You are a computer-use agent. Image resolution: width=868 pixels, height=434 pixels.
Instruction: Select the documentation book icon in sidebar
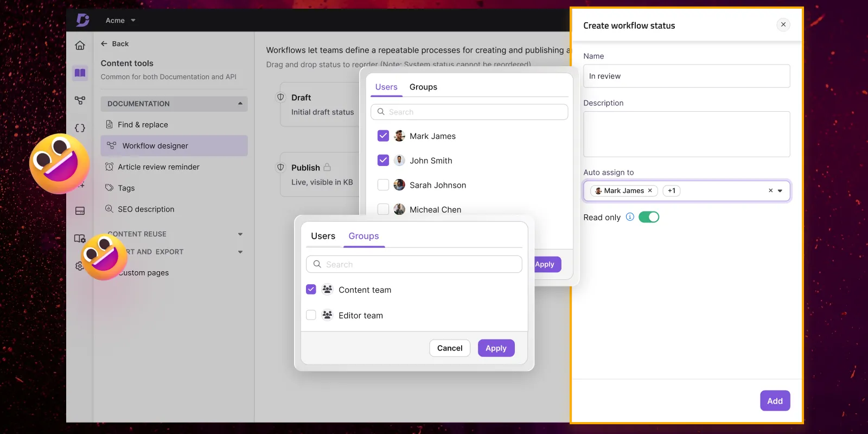(80, 73)
